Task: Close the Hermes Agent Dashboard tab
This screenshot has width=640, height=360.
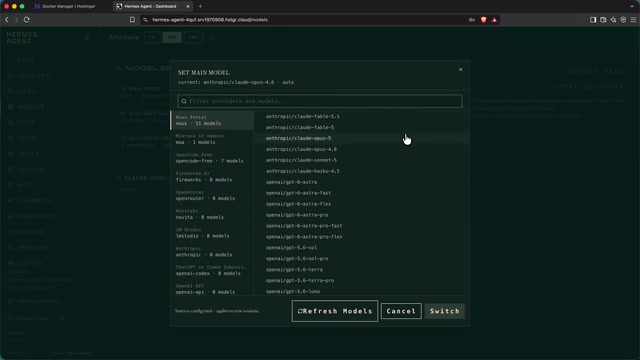Action: coord(188,6)
